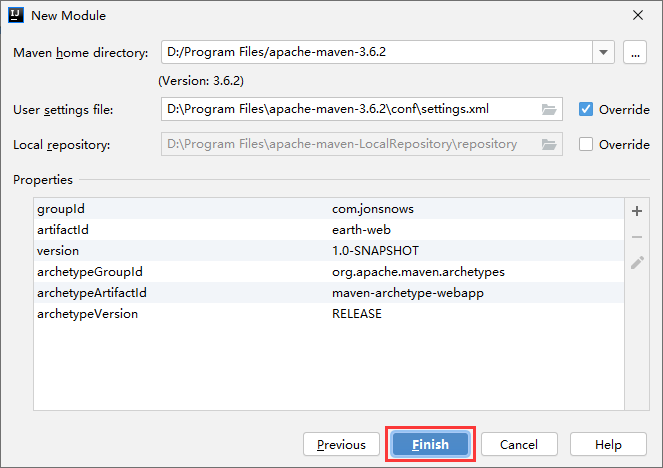Viewport: 663px width, 468px height.
Task: Click the ellipsis browse button for Maven home
Action: pos(635,53)
